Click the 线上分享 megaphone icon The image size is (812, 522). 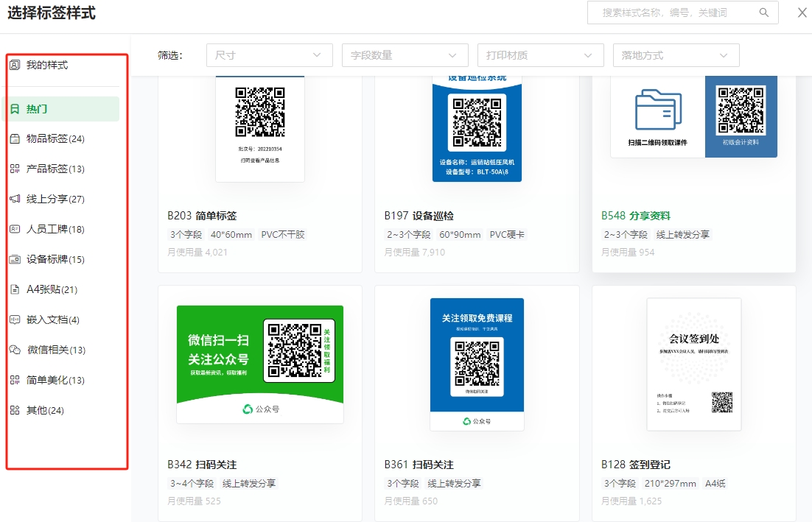(x=15, y=199)
